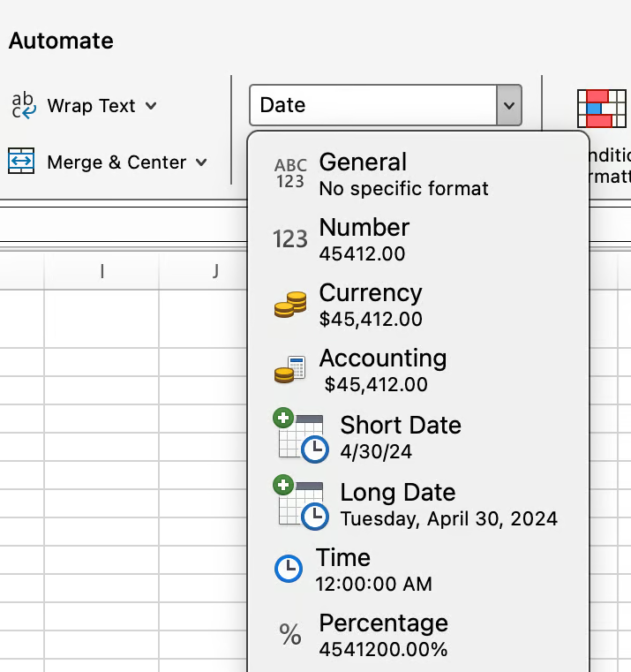The height and width of the screenshot is (672, 631).
Task: Choose Number format from the list
Action: pos(364,238)
